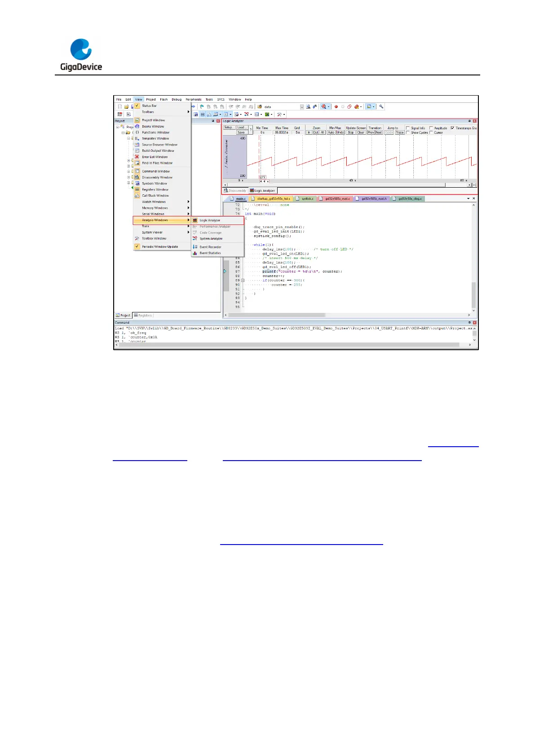Click the Event Recorder submenu icon
The image size is (535, 756).
(x=195, y=247)
